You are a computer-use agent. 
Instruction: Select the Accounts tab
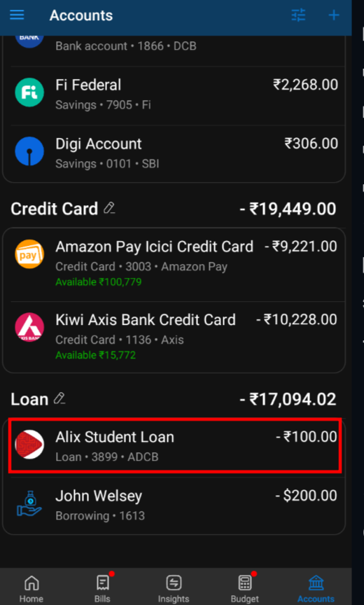316,589
